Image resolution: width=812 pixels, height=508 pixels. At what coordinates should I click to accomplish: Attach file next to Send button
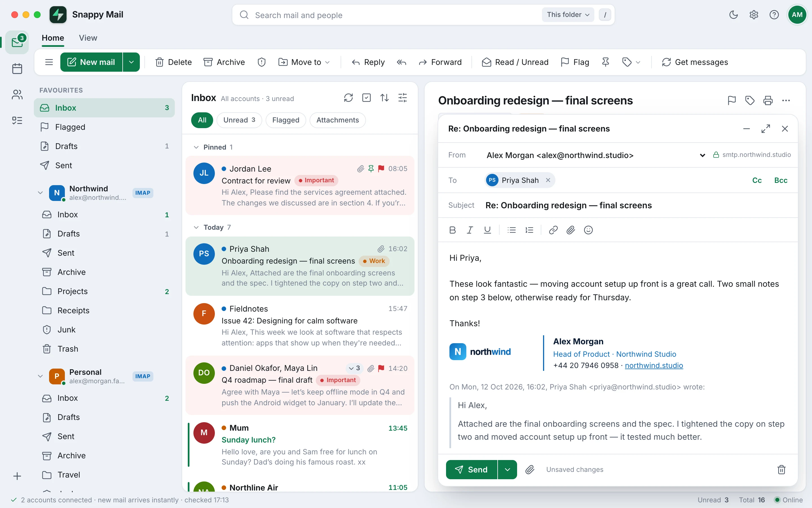529,469
